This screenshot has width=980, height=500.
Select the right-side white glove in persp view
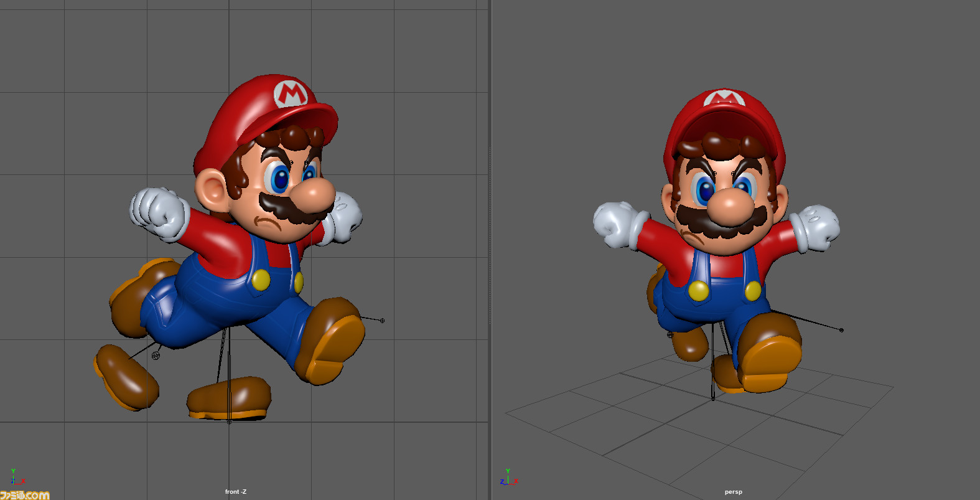click(816, 228)
